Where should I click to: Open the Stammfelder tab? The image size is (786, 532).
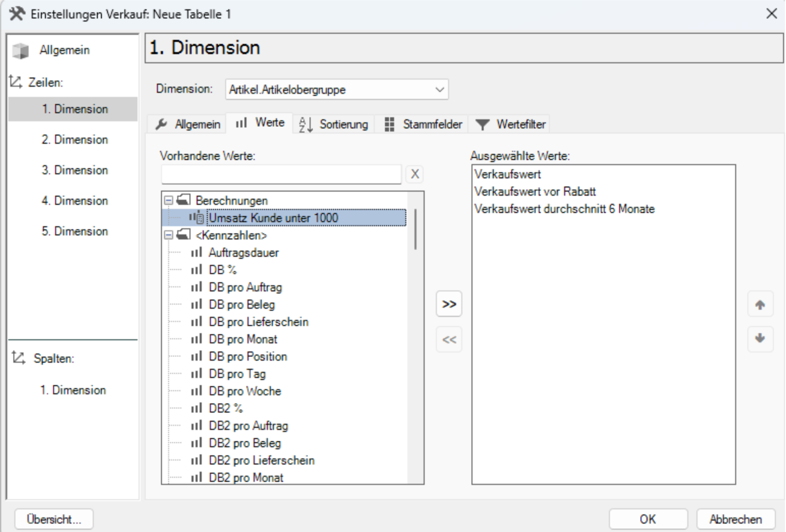click(x=423, y=124)
